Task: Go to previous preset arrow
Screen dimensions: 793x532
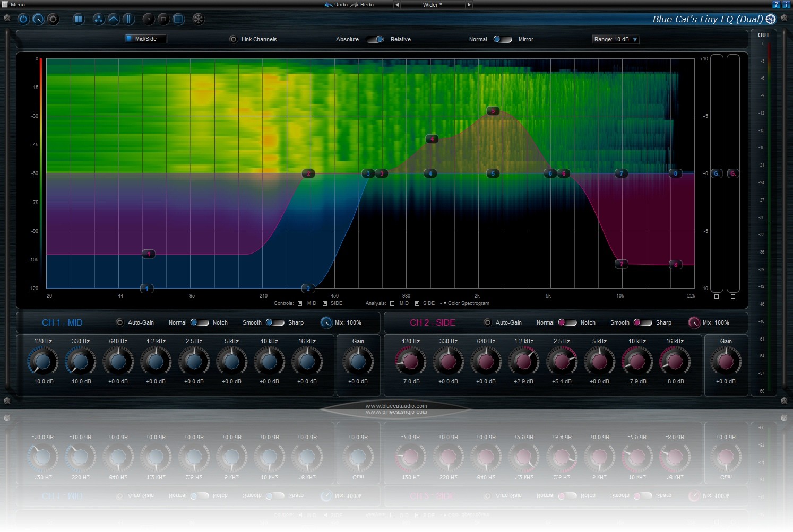Action: pyautogui.click(x=397, y=5)
